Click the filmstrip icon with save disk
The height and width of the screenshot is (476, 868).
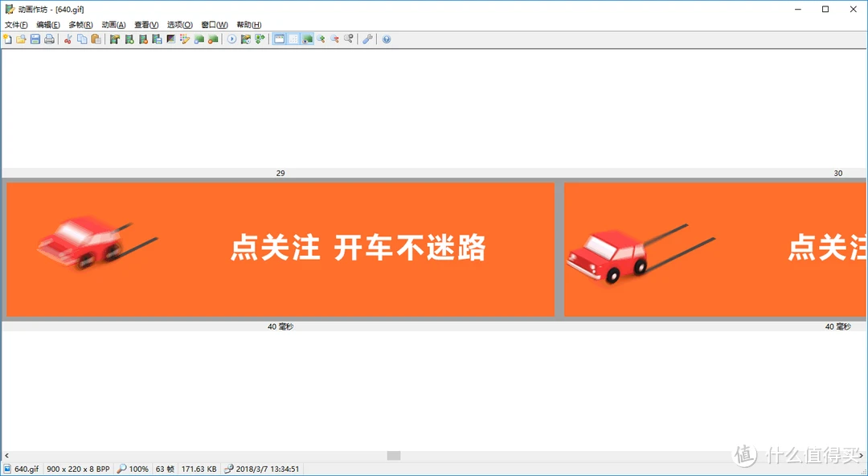pos(157,39)
